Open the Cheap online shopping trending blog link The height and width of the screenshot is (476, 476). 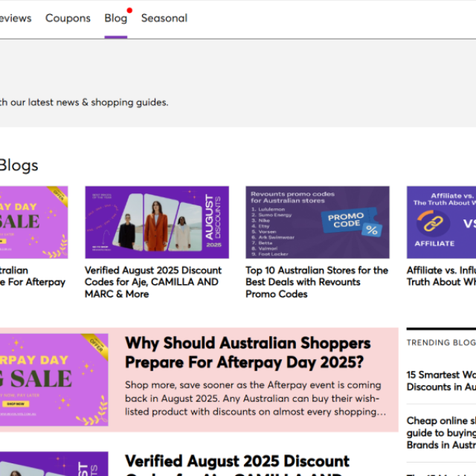tap(441, 433)
